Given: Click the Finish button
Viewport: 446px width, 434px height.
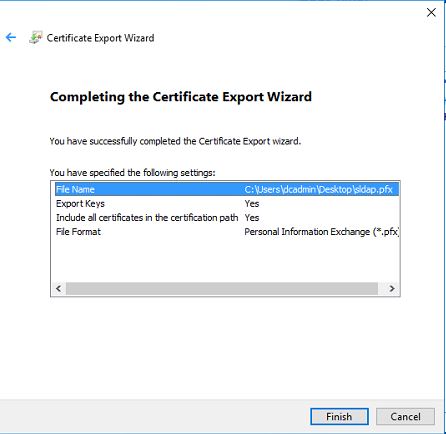Looking at the screenshot, I should click(x=339, y=417).
